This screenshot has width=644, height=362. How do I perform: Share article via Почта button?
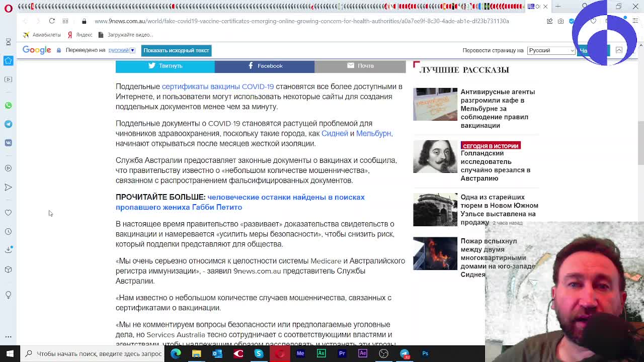coord(360,66)
